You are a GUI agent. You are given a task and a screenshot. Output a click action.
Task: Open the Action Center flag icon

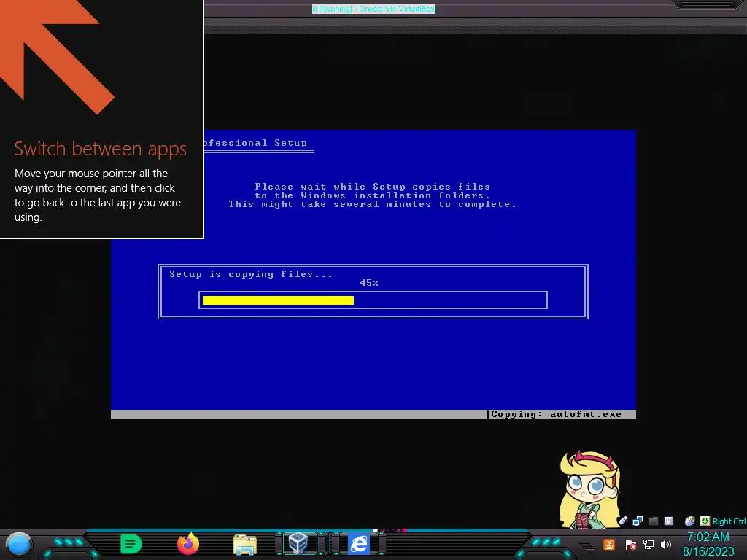click(x=631, y=544)
